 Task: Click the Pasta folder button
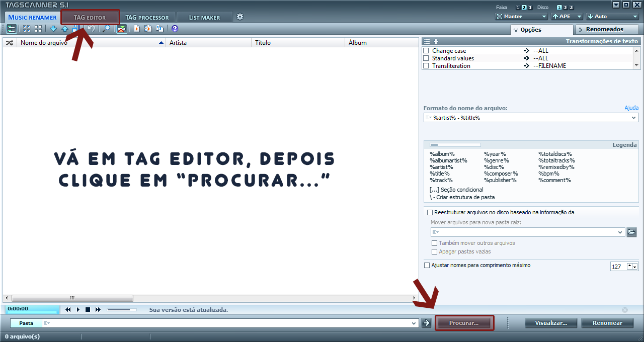click(x=26, y=323)
